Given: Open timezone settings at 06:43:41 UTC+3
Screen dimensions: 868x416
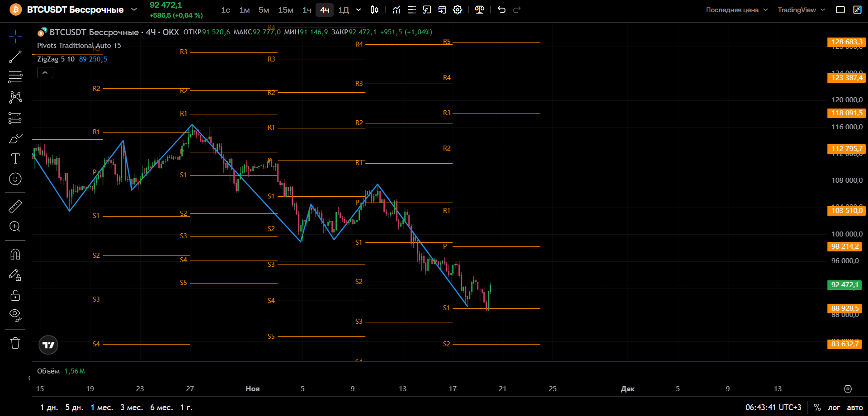Looking at the screenshot, I should pos(774,407).
